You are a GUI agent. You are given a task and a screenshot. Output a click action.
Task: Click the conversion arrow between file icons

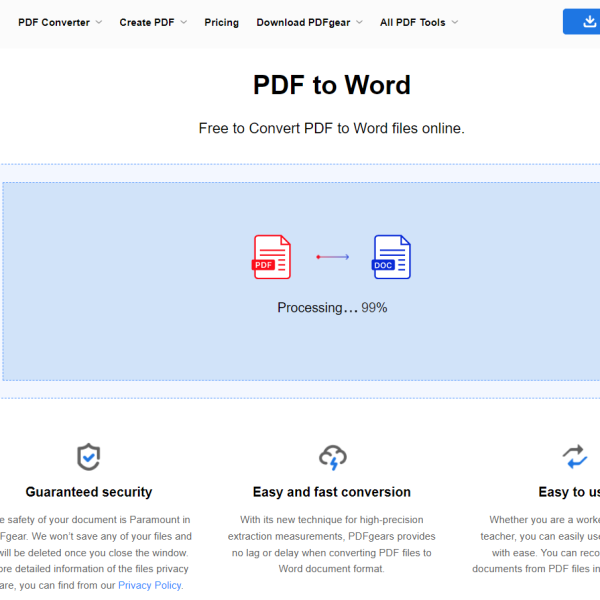(333, 257)
